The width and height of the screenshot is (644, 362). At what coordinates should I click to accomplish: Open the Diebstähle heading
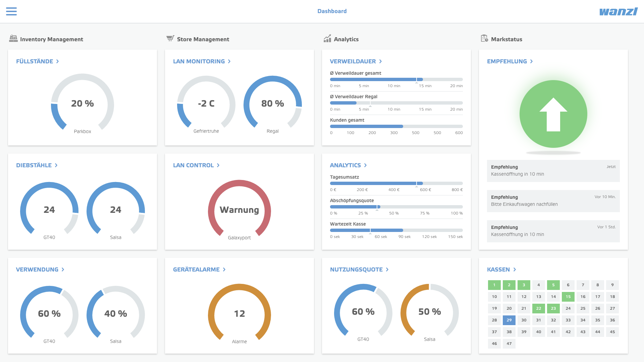pyautogui.click(x=34, y=165)
